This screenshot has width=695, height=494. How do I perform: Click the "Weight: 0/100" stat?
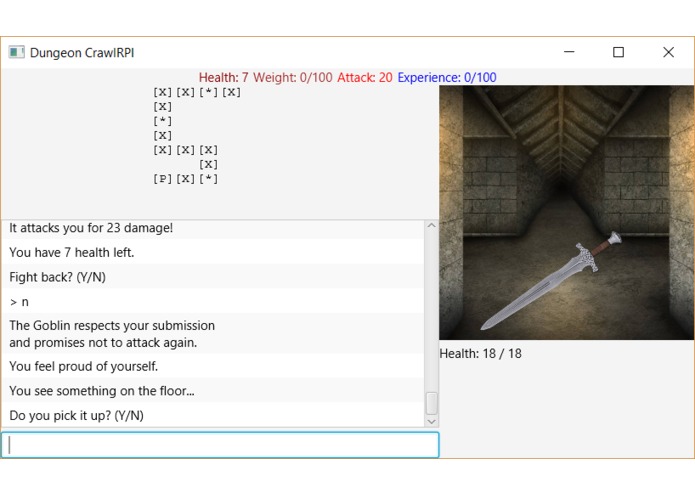(293, 78)
